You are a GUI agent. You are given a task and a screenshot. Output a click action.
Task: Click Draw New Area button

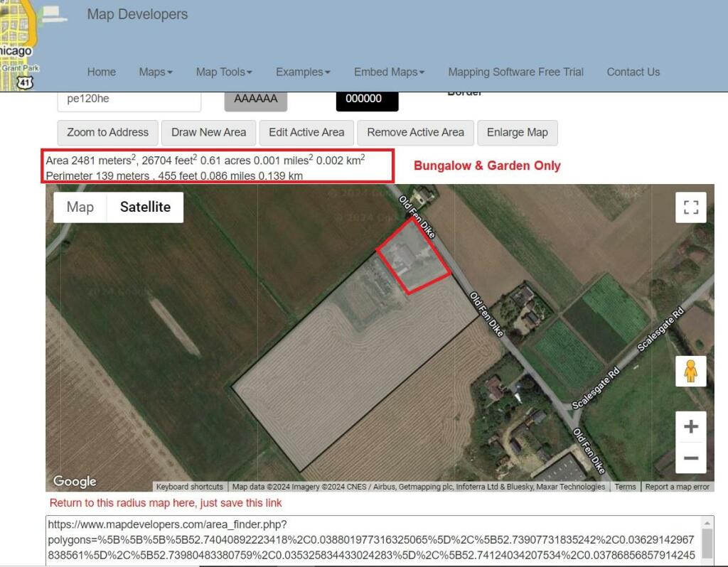208,133
